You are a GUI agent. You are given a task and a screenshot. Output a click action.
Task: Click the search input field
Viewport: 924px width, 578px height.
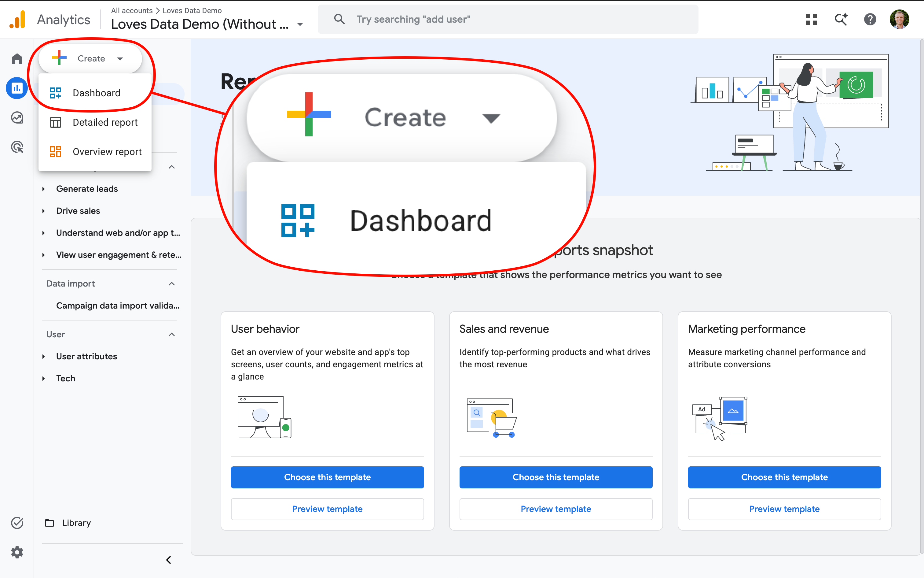[508, 19]
